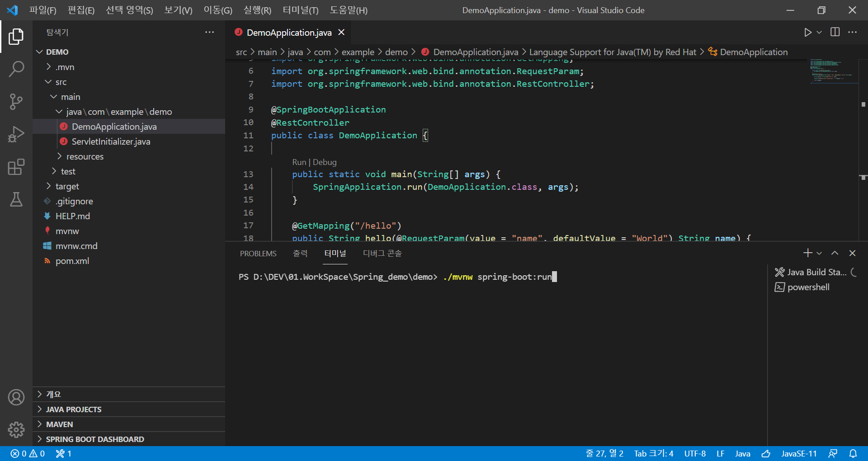Expand the MAVEN section
Screen dimensions: 868x461
129,424
